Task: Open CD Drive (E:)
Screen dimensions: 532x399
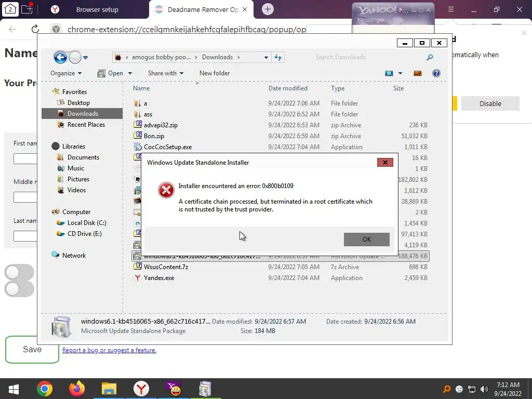Action: pyautogui.click(x=84, y=234)
